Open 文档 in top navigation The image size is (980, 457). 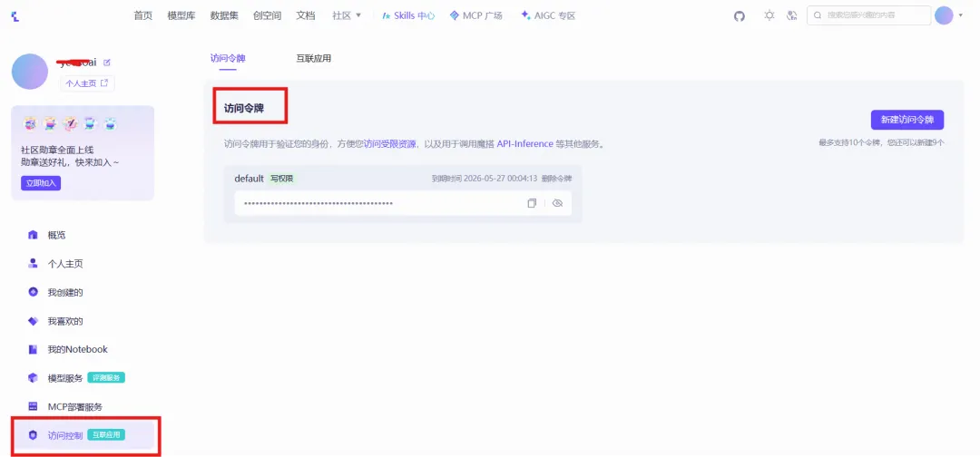[x=306, y=15]
